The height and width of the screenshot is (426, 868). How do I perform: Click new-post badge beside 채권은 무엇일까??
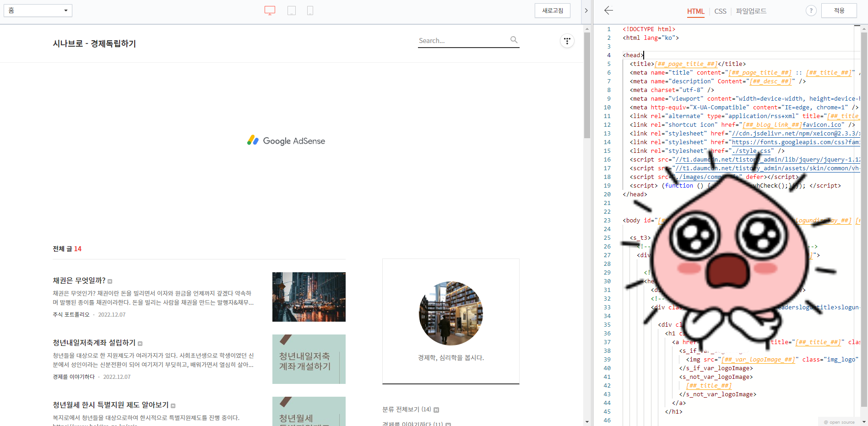click(x=110, y=281)
